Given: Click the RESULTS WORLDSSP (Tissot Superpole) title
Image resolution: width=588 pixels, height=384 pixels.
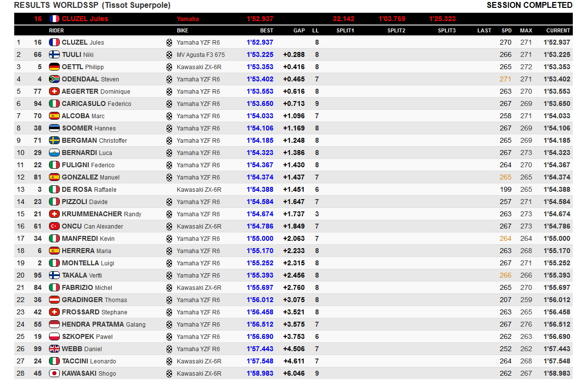Looking at the screenshot, I should click(92, 5).
